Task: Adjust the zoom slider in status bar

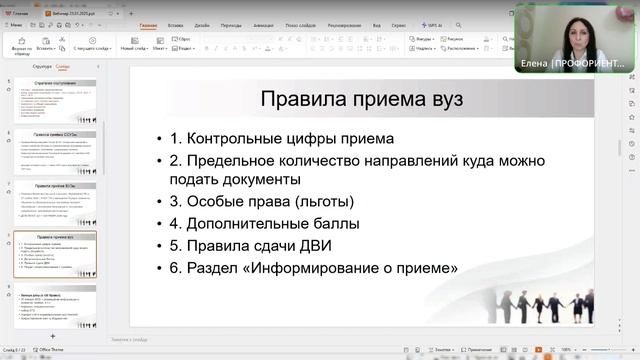Action: (608, 350)
